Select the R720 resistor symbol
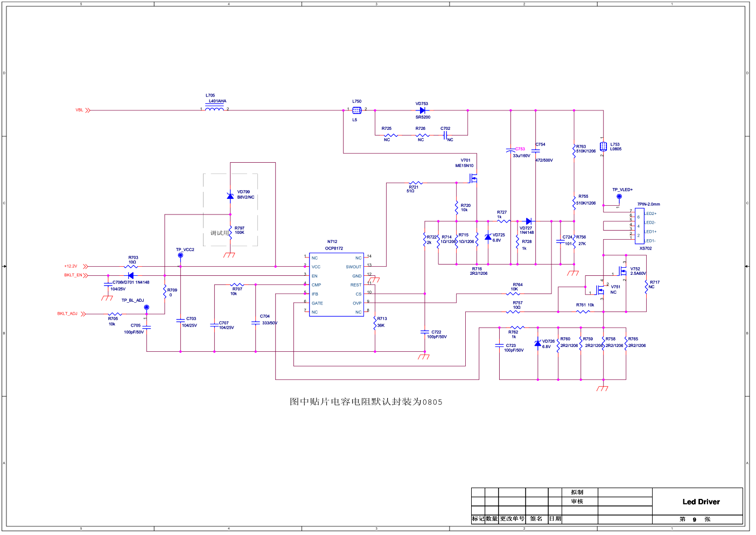Screen dimensions: 756x535 click(x=457, y=207)
